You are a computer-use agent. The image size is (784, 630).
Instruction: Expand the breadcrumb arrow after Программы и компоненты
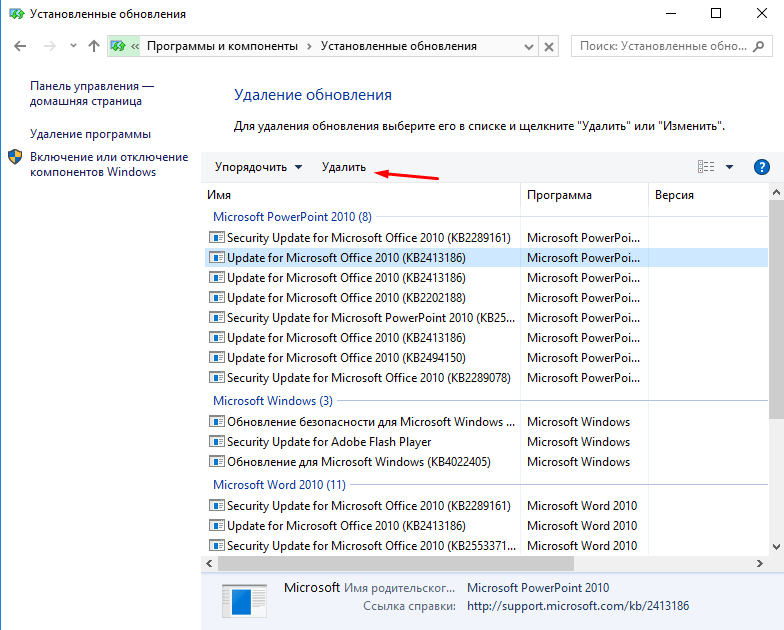309,46
